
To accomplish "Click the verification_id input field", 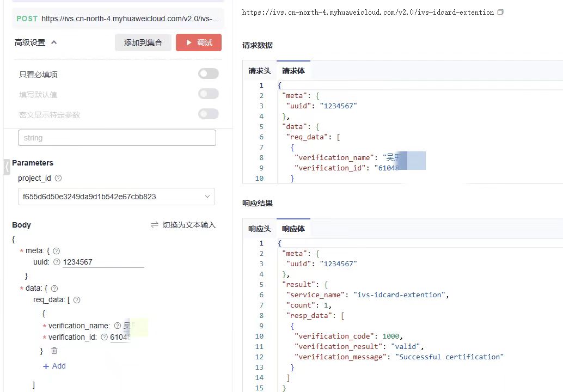I will click(x=120, y=337).
